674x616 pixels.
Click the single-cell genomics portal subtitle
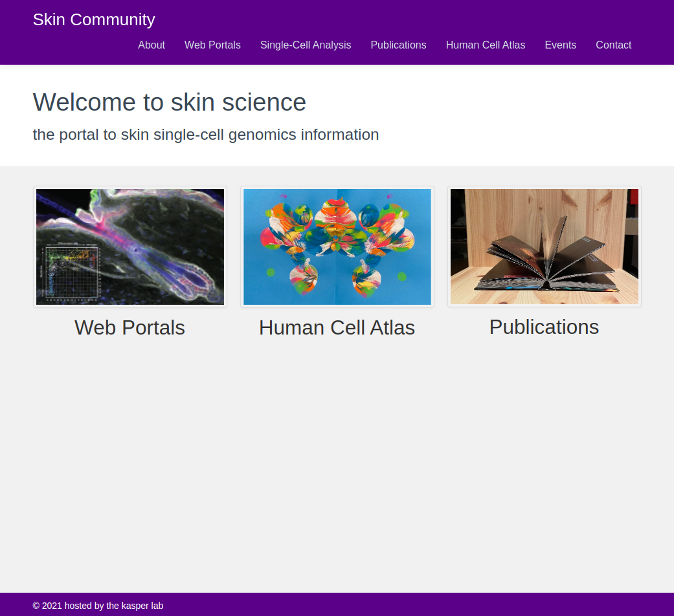pos(206,135)
